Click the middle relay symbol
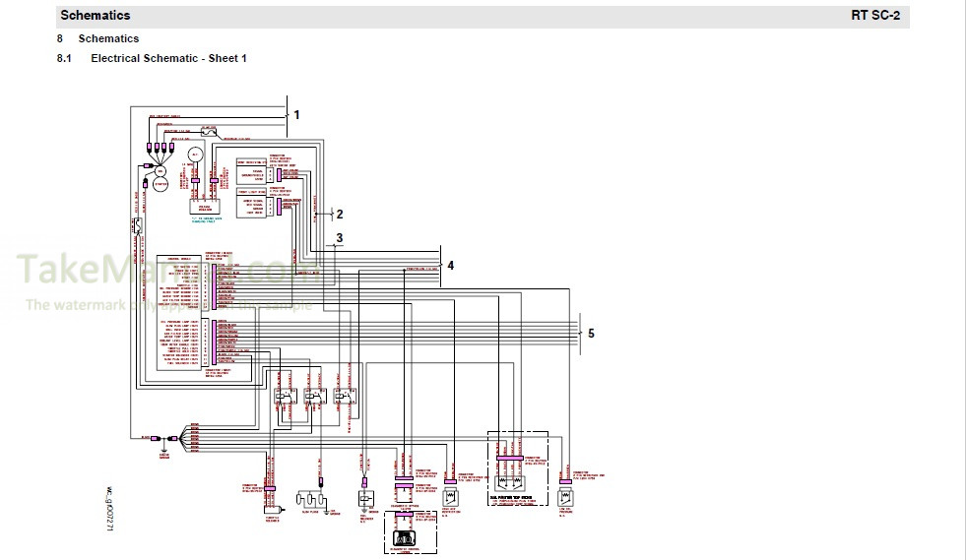 click(315, 398)
